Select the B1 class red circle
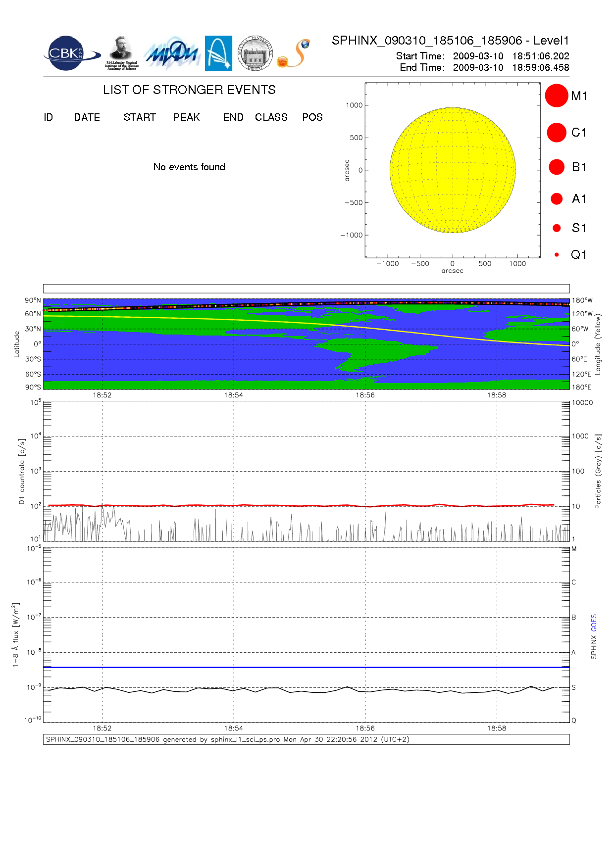 [556, 167]
